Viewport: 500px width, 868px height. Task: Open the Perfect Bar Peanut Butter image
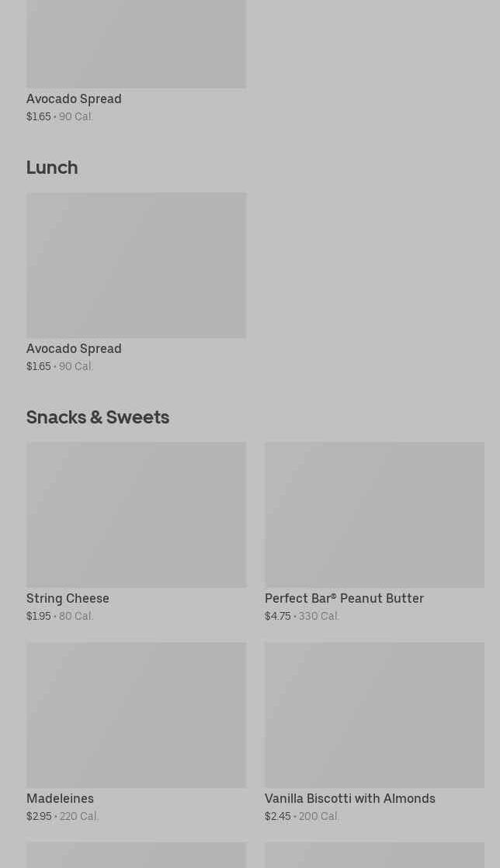click(374, 514)
